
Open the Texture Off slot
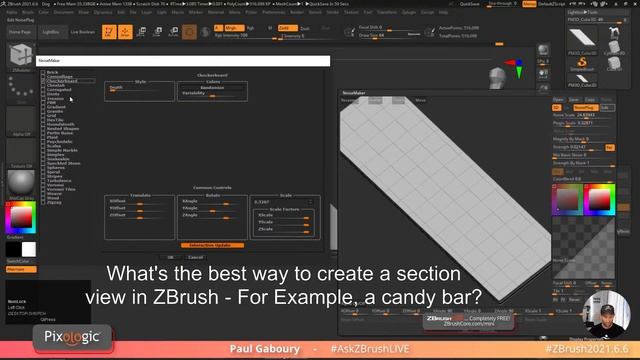[21, 152]
